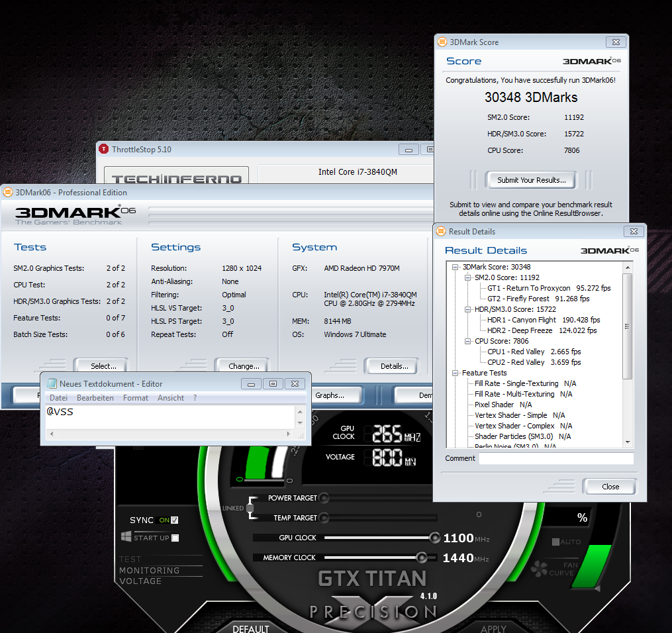The image size is (672, 633).
Task: Minimize the ThrottleStop window
Action: click(x=408, y=150)
